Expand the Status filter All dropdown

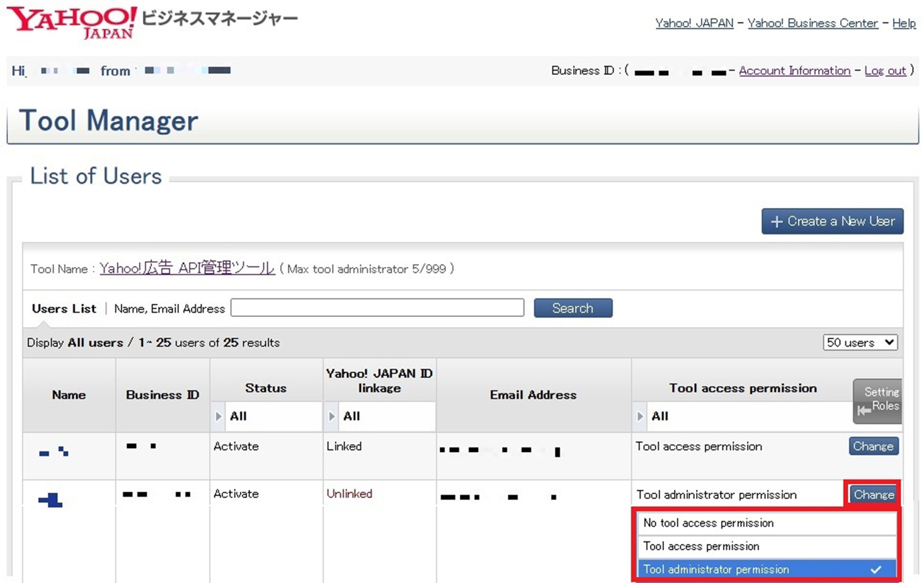266,416
